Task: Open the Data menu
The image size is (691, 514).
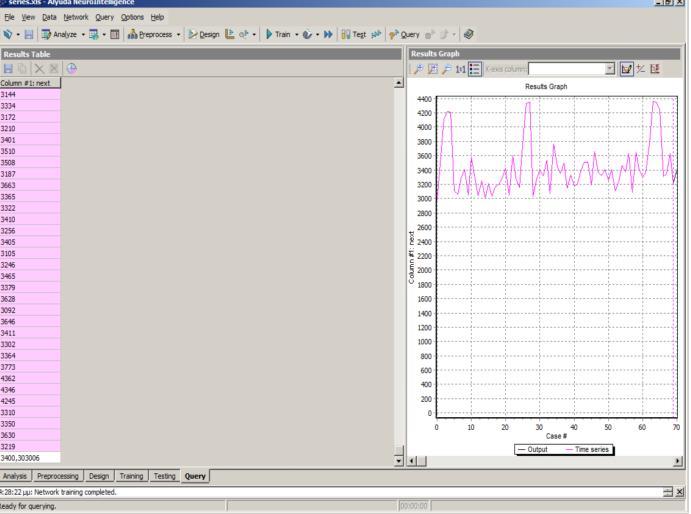Action: coord(49,17)
